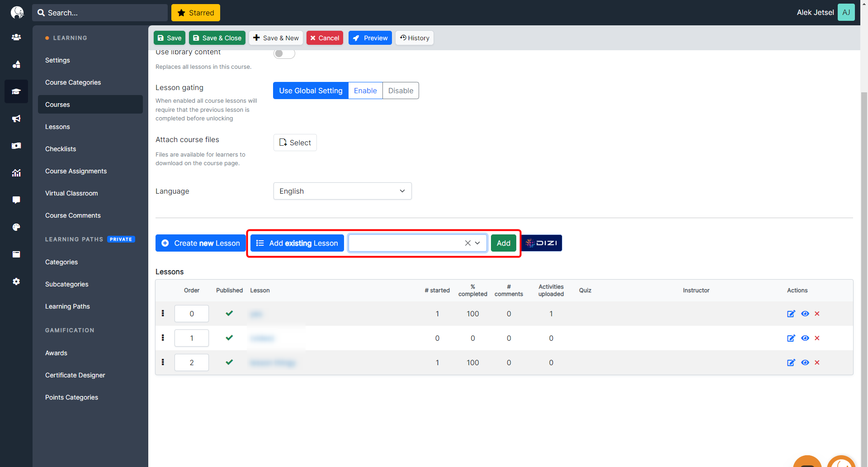Delete lesson in row order 1

coord(817,338)
